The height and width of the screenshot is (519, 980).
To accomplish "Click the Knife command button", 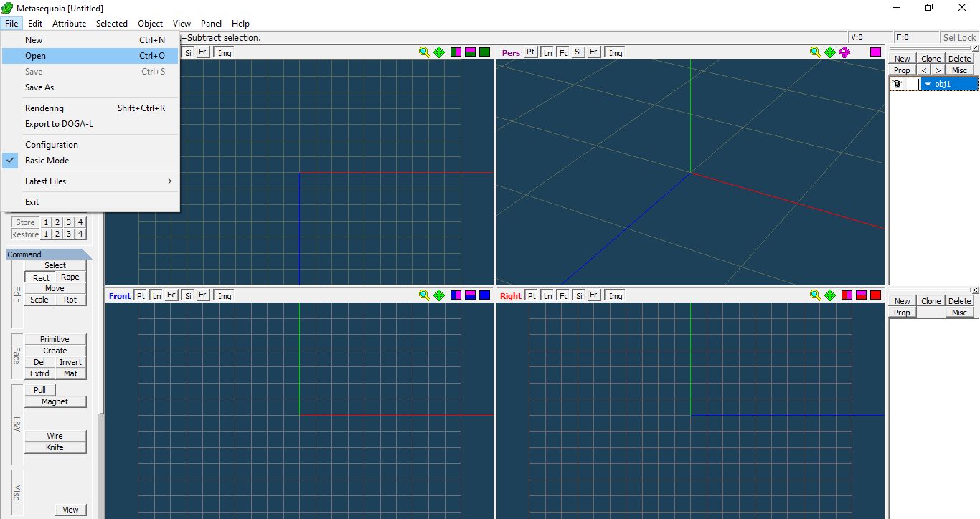I will [x=55, y=447].
